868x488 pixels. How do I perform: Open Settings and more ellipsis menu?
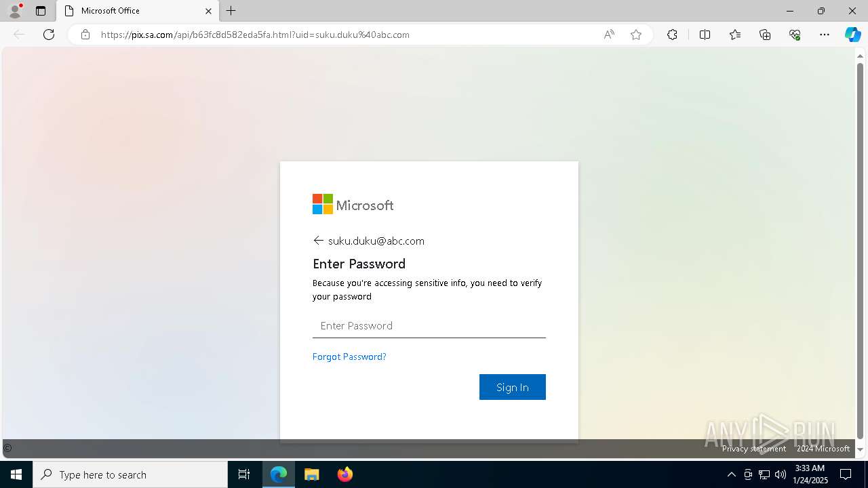[x=825, y=35]
